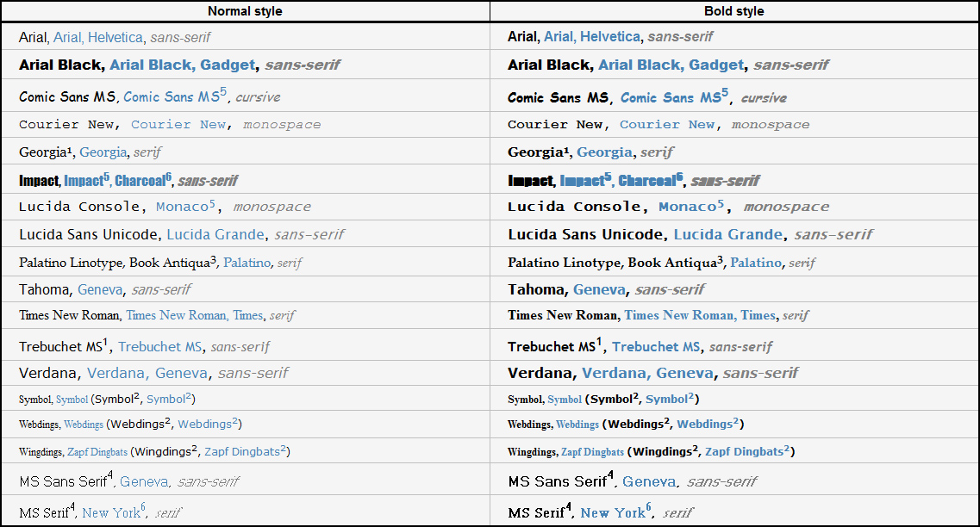This screenshot has width=980, height=527.
Task: Click blue "Courier New" in Bold style column
Action: point(667,124)
